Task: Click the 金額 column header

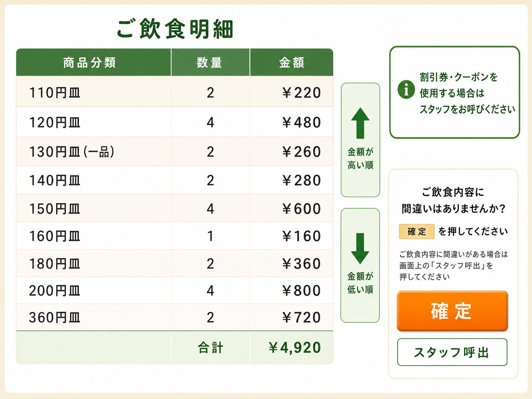Action: tap(292, 62)
